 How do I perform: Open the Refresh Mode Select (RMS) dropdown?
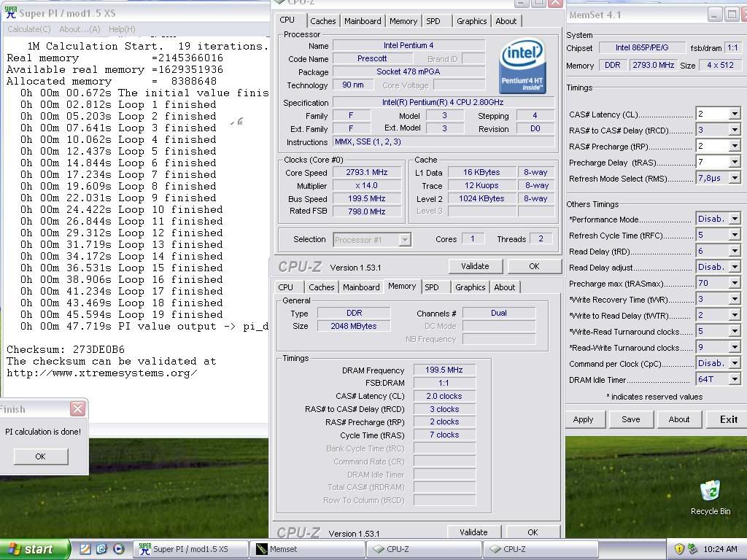[735, 178]
